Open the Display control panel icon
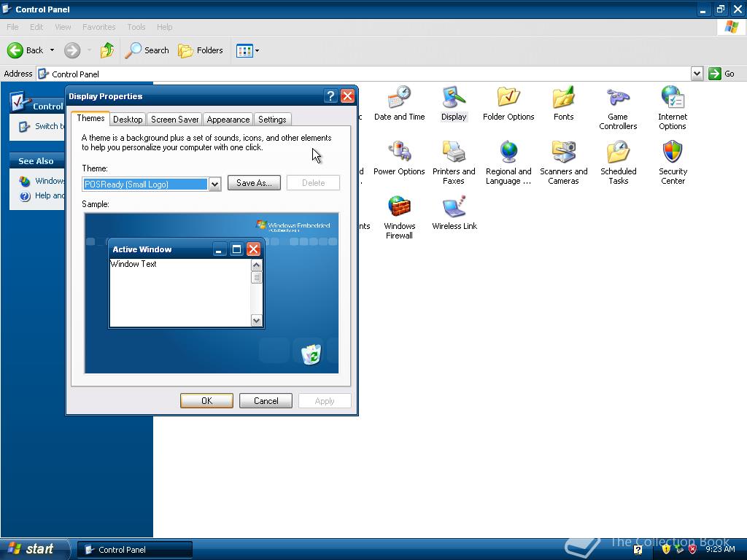The height and width of the screenshot is (560, 747). 454,104
